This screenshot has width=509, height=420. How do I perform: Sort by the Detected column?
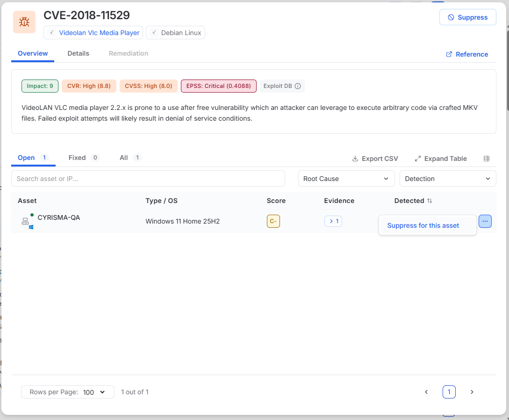[x=413, y=201]
